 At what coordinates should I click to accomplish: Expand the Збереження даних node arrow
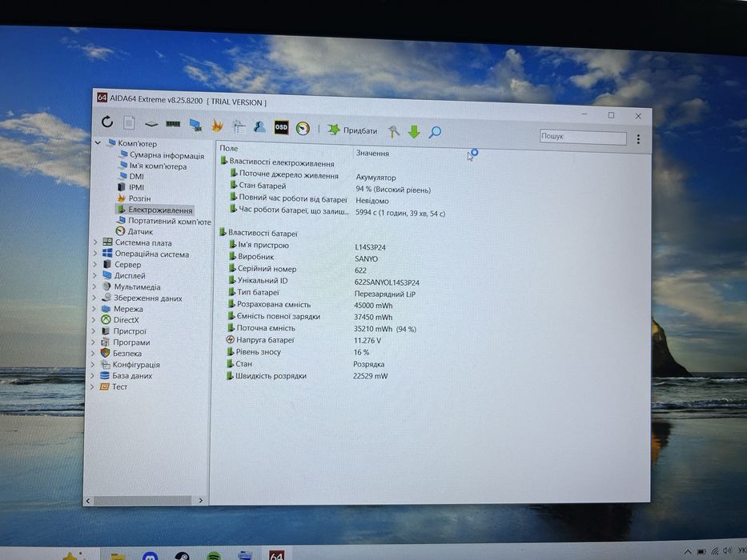(x=94, y=298)
